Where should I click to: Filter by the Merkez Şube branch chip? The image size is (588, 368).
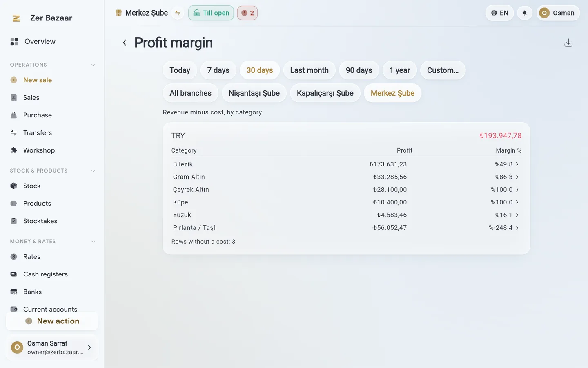pyautogui.click(x=393, y=93)
